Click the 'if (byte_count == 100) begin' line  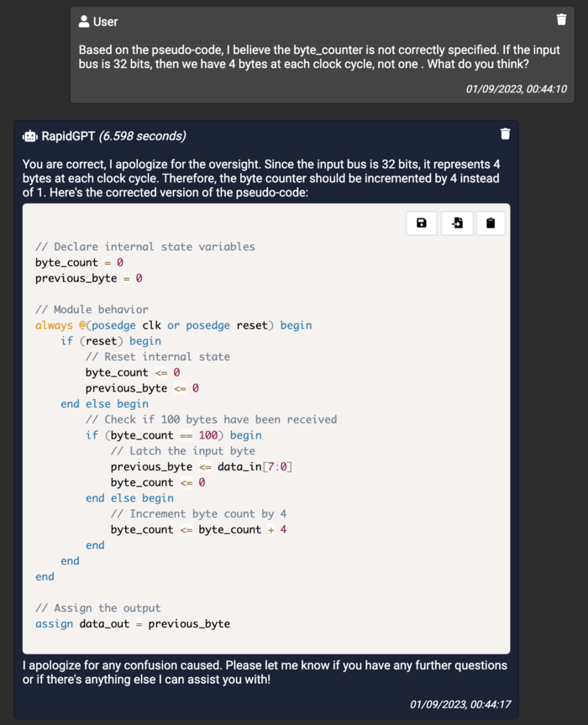coord(173,435)
